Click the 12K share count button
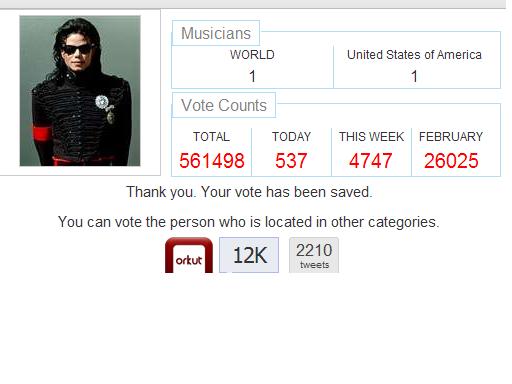This screenshot has width=512, height=384. pyautogui.click(x=249, y=255)
